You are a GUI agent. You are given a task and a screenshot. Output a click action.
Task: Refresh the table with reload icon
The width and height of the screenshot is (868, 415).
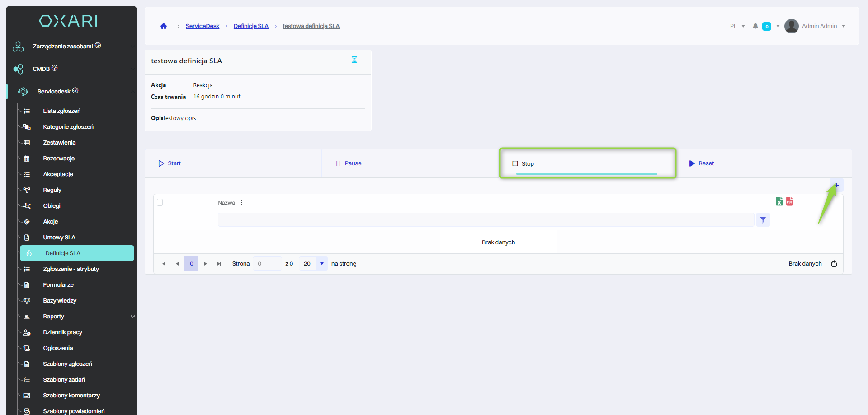pyautogui.click(x=834, y=264)
